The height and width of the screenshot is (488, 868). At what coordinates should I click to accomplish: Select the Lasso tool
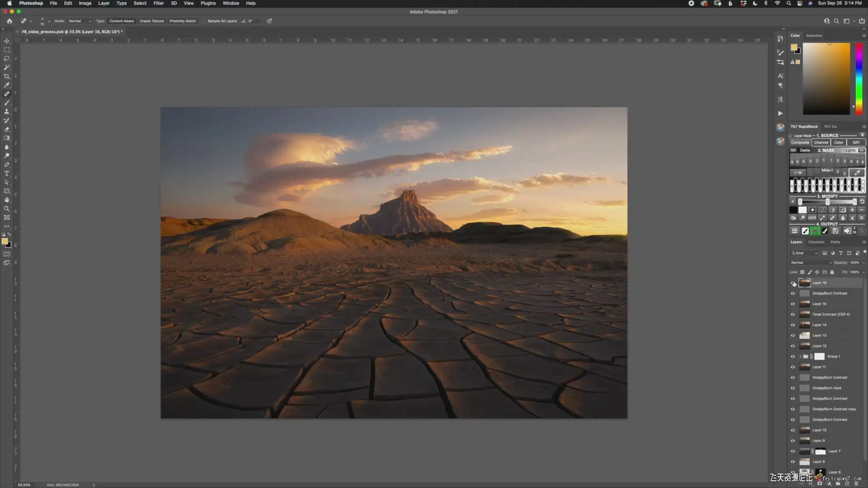click(7, 59)
